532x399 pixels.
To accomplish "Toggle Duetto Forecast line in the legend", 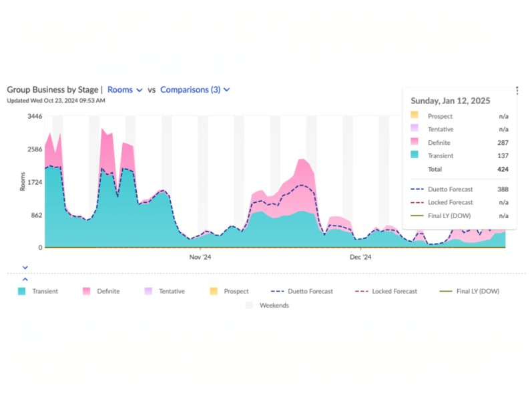I will tap(302, 291).
